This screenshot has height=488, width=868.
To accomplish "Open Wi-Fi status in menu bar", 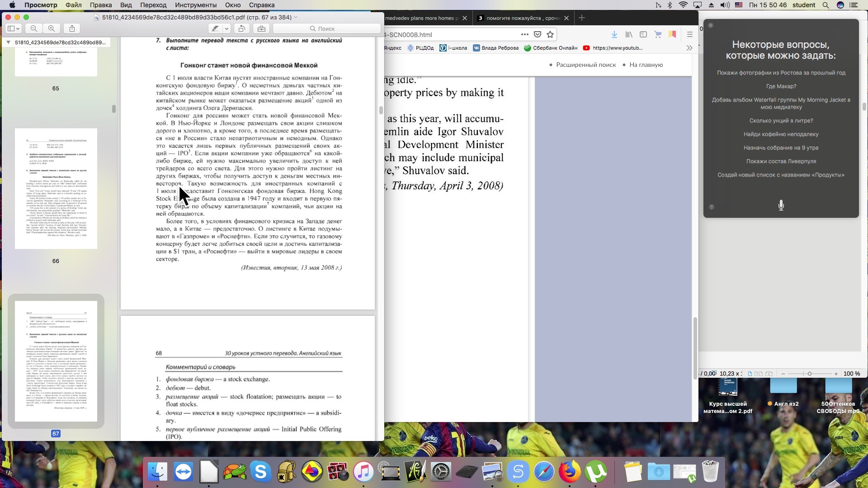I will click(x=683, y=5).
